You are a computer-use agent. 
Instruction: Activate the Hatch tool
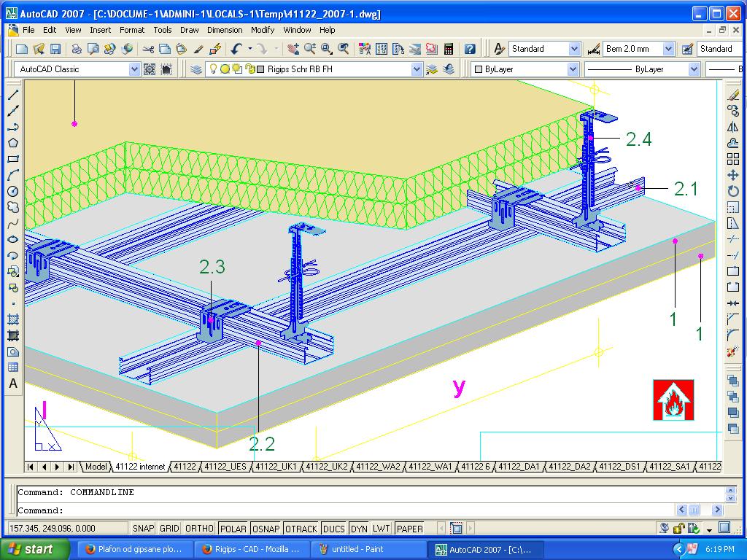13,319
